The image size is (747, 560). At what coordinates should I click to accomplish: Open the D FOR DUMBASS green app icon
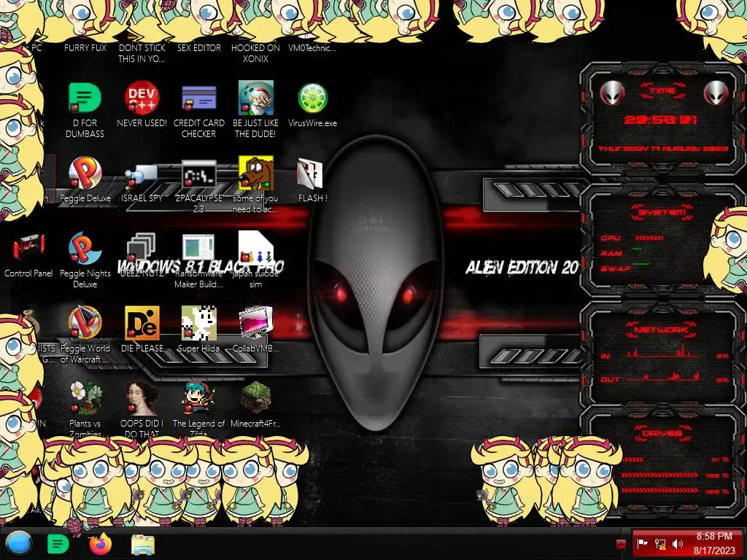click(x=85, y=98)
